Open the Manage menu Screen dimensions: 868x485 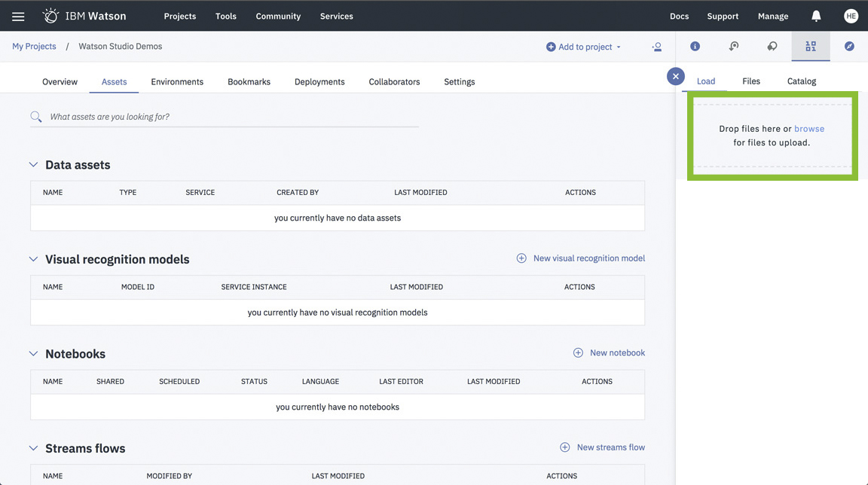[773, 16]
